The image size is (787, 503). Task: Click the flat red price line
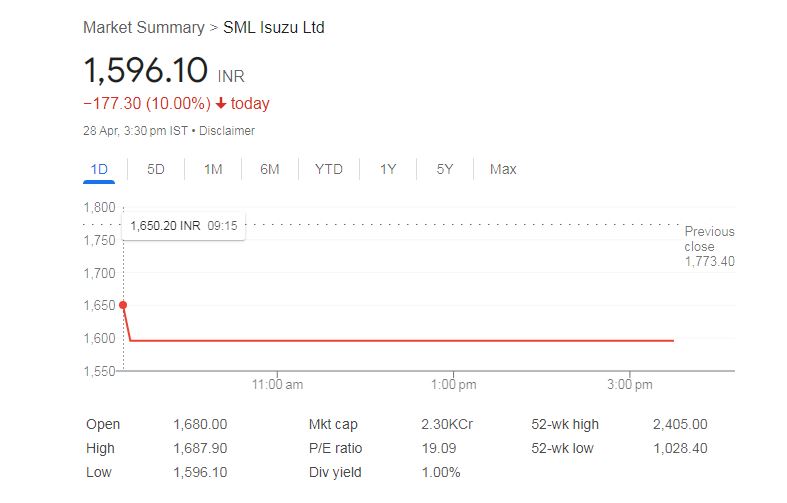coord(402,341)
